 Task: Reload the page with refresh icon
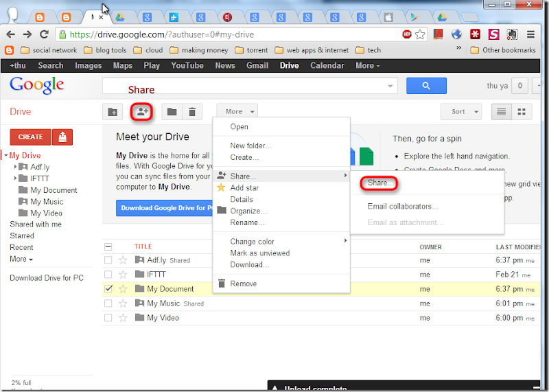click(44, 34)
